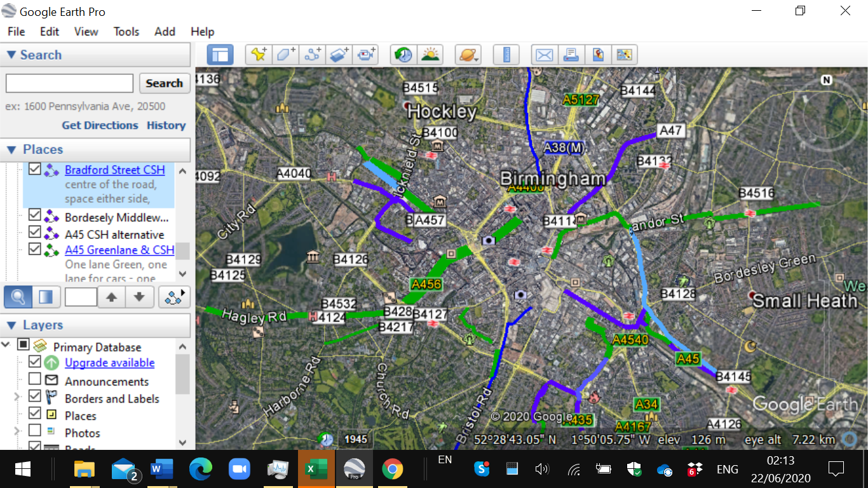
Task: Open the planet switcher dropdown
Action: (469, 55)
